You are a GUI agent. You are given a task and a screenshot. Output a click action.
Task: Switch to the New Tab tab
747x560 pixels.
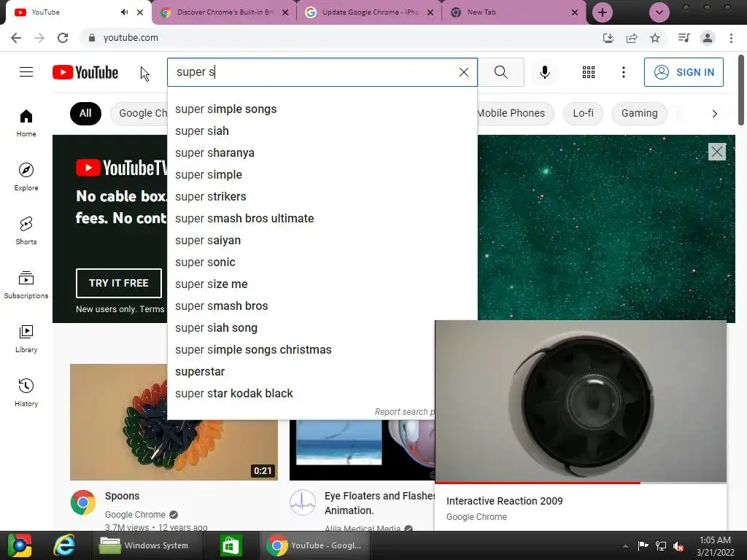[514, 12]
